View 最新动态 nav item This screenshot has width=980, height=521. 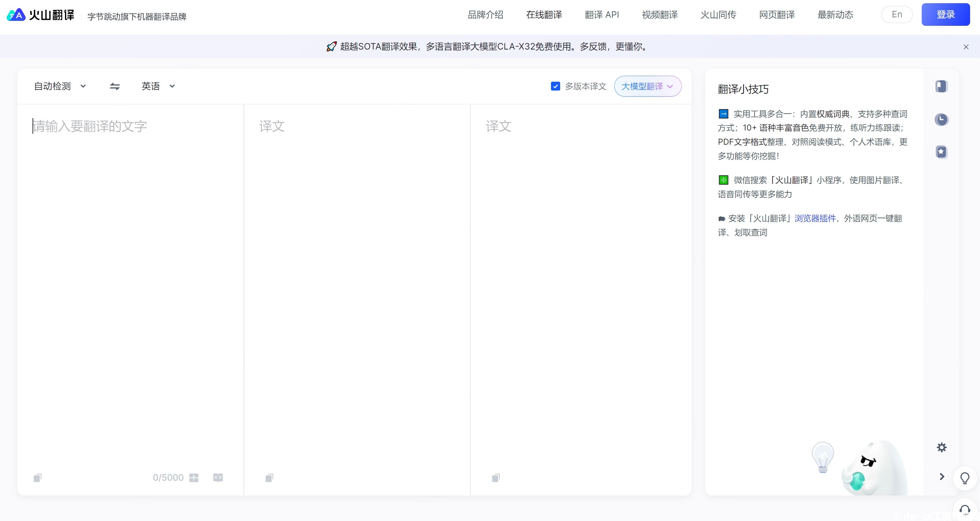click(835, 15)
